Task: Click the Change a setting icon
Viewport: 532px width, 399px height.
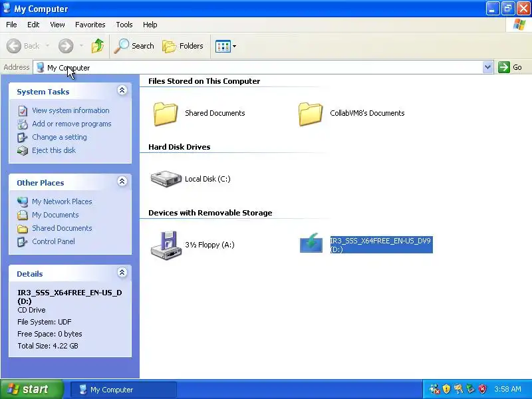Action: click(23, 138)
